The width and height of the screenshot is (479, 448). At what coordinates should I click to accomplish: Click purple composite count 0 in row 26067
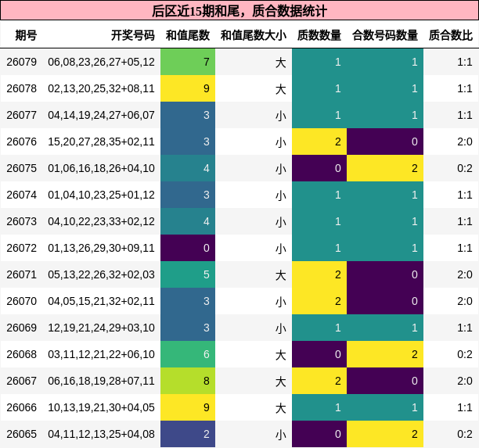point(385,381)
